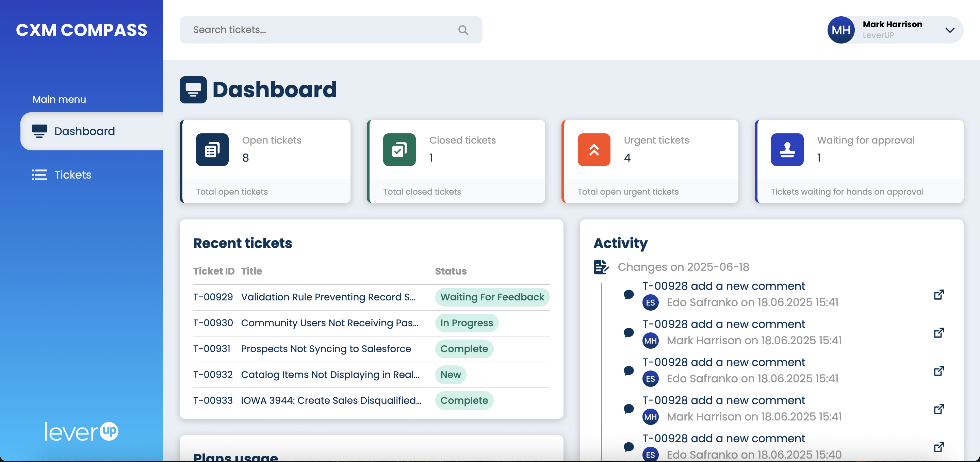Click the Open tickets card icon
The height and width of the screenshot is (462, 980).
click(212, 149)
